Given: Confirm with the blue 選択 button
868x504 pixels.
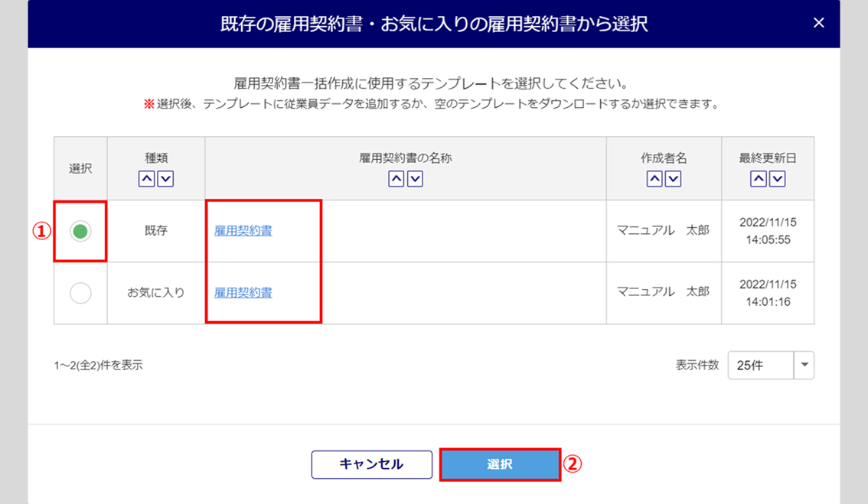Looking at the screenshot, I should (x=500, y=464).
